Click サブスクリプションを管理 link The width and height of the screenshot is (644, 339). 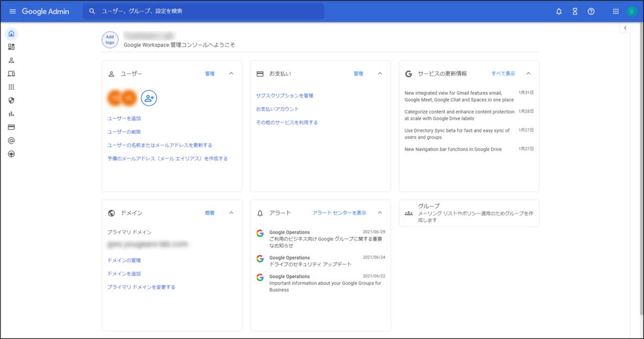(x=284, y=96)
